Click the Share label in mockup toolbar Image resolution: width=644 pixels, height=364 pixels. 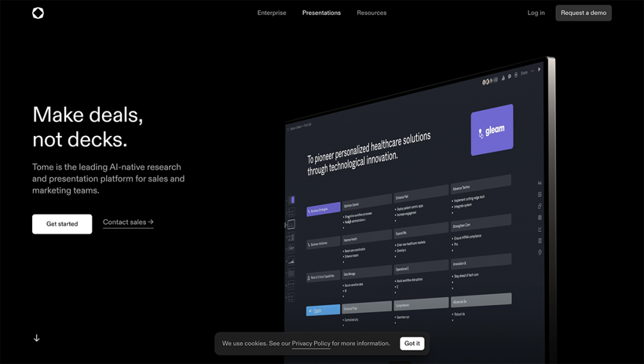524,73
